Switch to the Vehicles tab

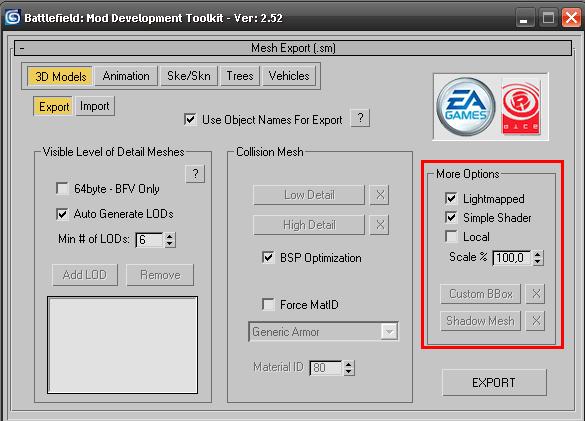tap(289, 76)
